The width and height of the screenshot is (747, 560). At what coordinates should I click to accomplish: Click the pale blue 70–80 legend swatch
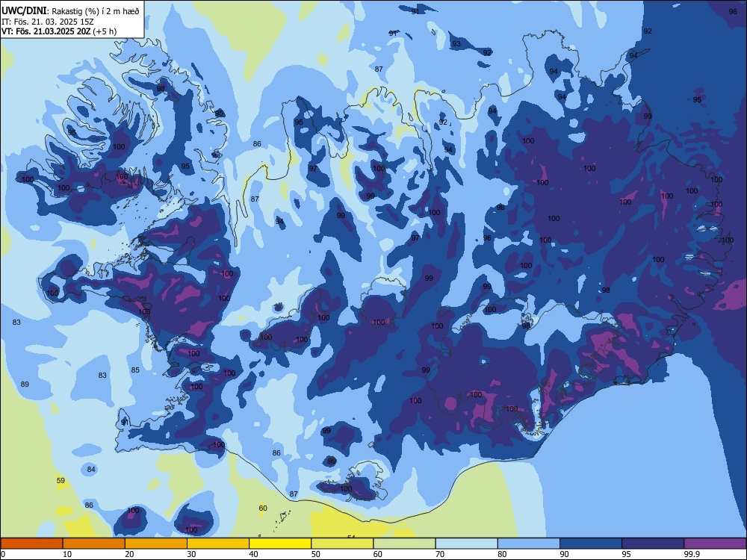466,544
